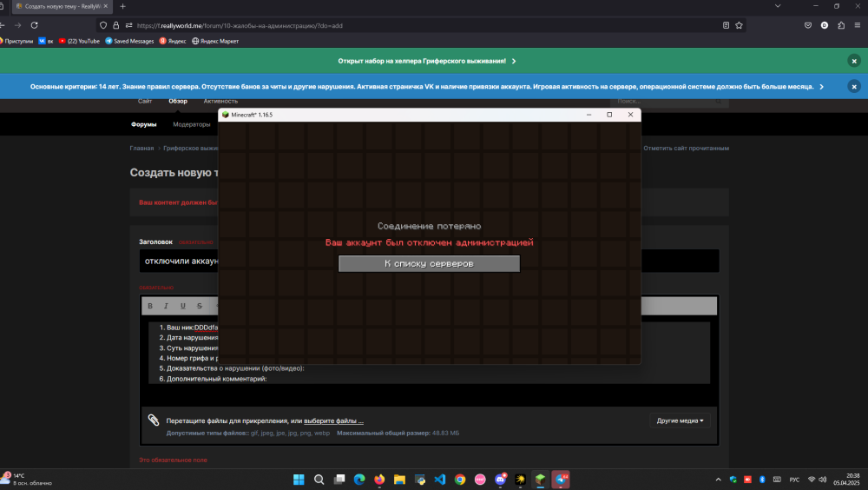868x490 pixels.
Task: Click 'выберите файлы' attachment link
Action: [333, 421]
